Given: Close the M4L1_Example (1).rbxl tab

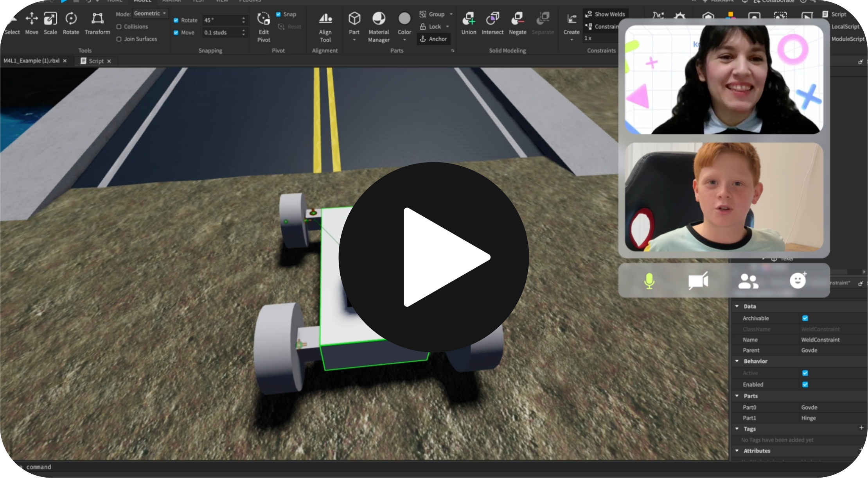Looking at the screenshot, I should [65, 61].
